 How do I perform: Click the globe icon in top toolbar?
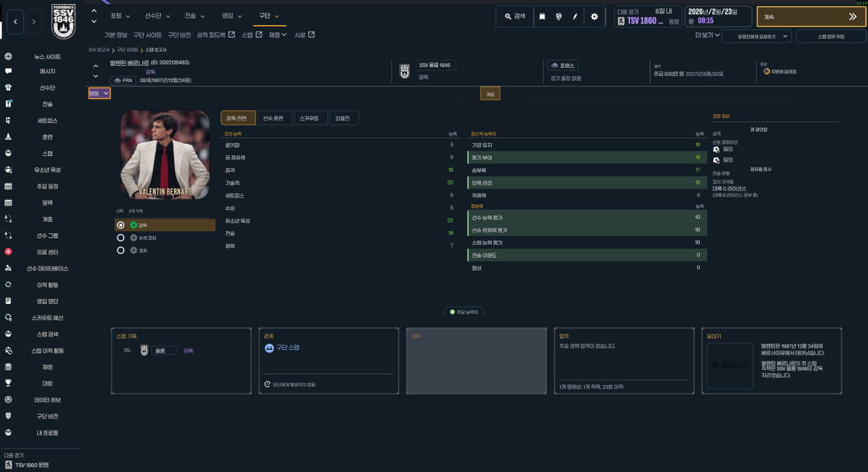coord(558,16)
